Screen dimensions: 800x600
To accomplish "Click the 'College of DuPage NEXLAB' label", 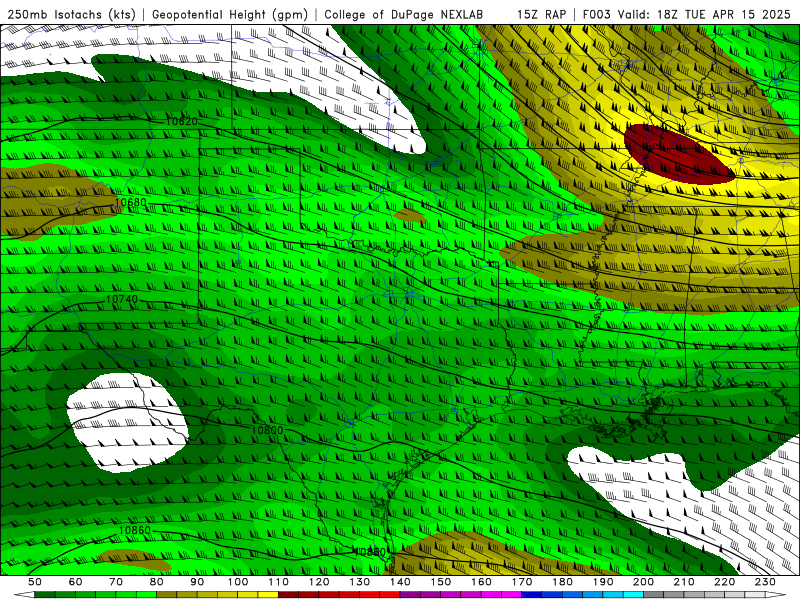I will (403, 14).
